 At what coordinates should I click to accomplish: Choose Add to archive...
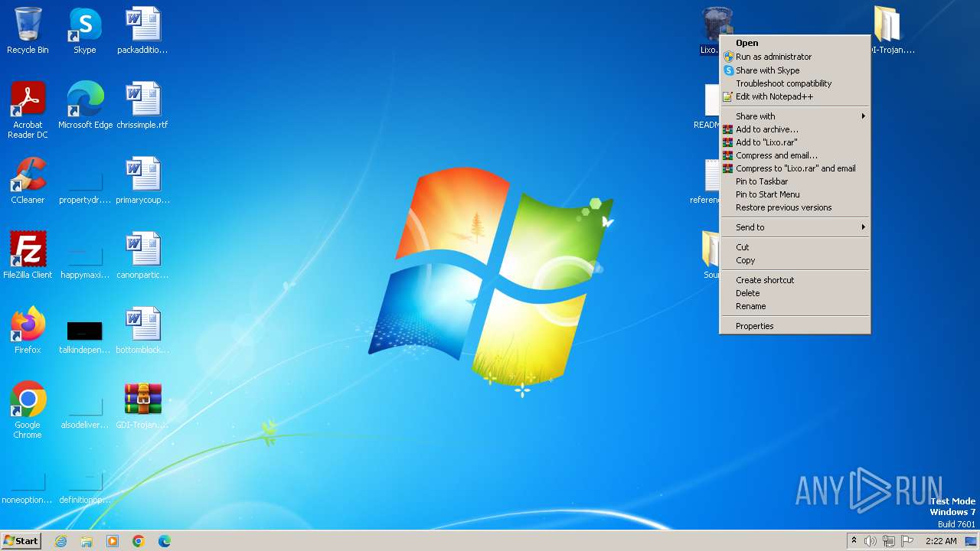tap(795, 129)
